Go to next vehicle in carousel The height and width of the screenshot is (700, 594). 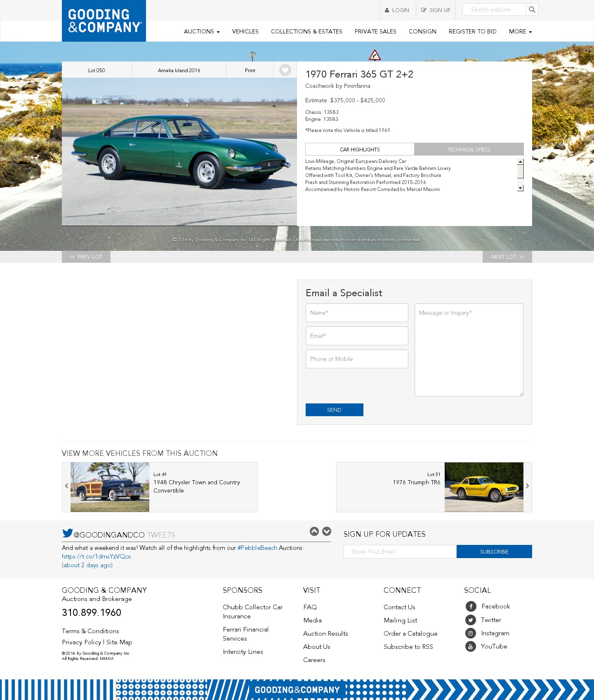click(528, 486)
